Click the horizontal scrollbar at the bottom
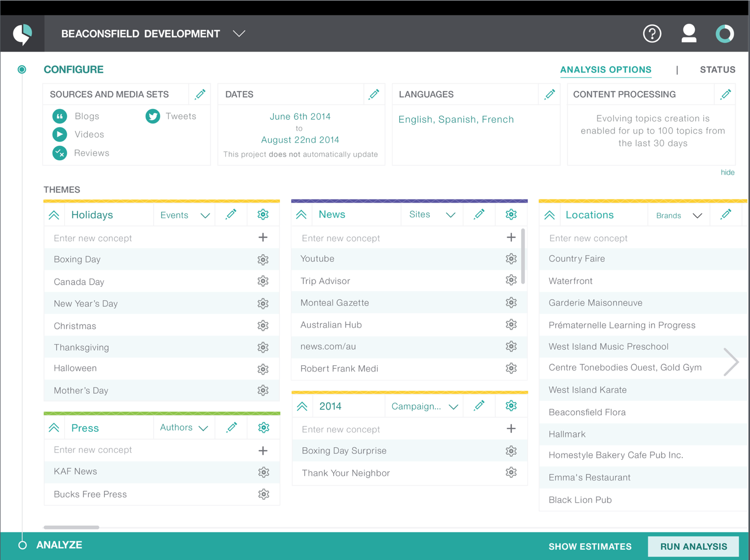 71,527
